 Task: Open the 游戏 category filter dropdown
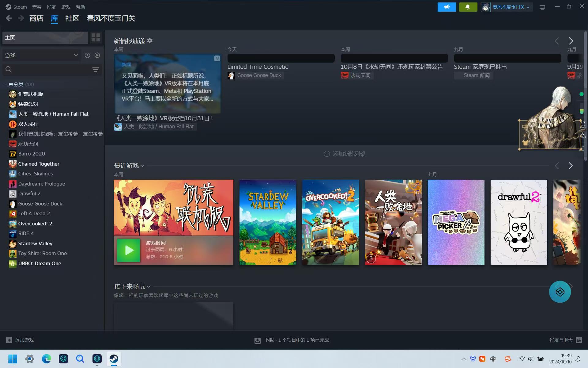tap(42, 55)
